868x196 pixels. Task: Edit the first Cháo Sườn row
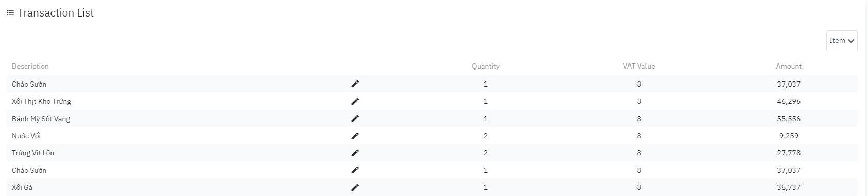354,84
